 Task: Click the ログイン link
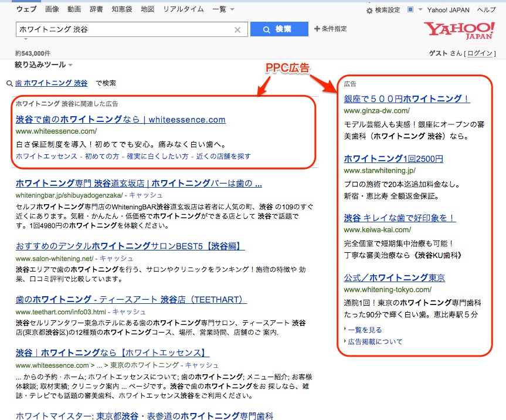480,53
